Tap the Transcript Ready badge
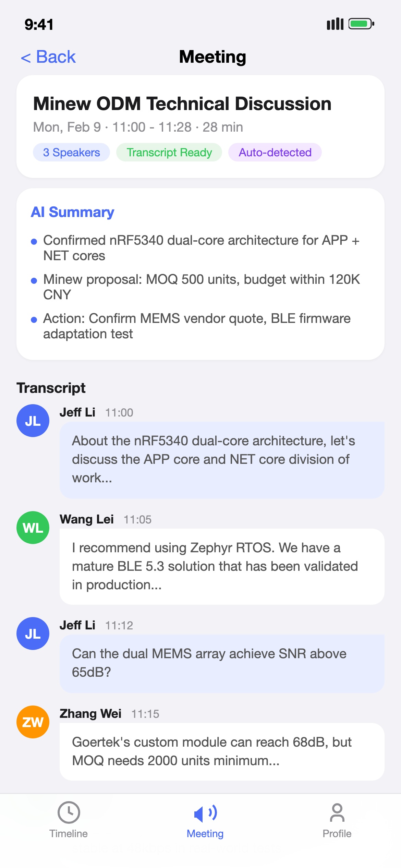 (169, 152)
